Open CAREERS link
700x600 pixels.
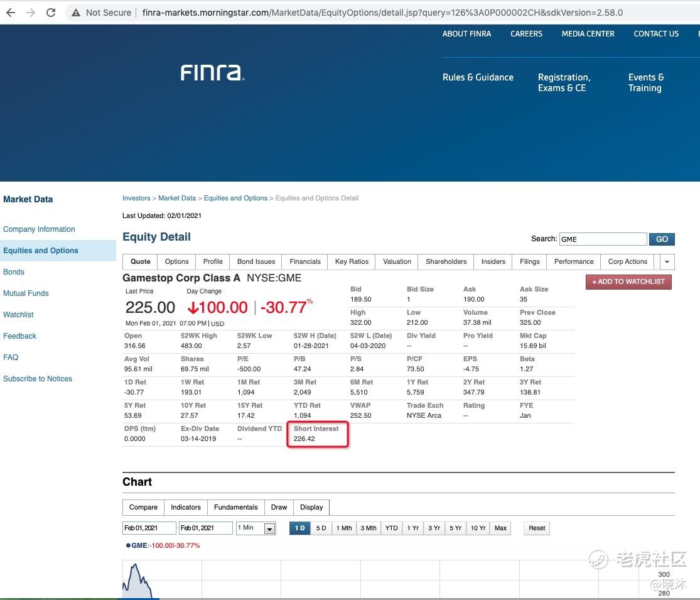pos(526,33)
